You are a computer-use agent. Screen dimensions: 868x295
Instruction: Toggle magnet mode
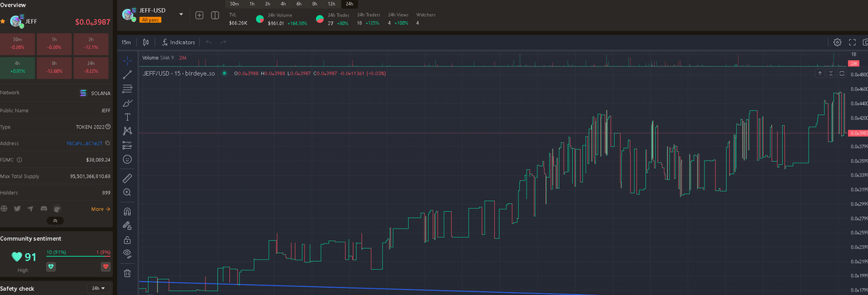click(127, 212)
